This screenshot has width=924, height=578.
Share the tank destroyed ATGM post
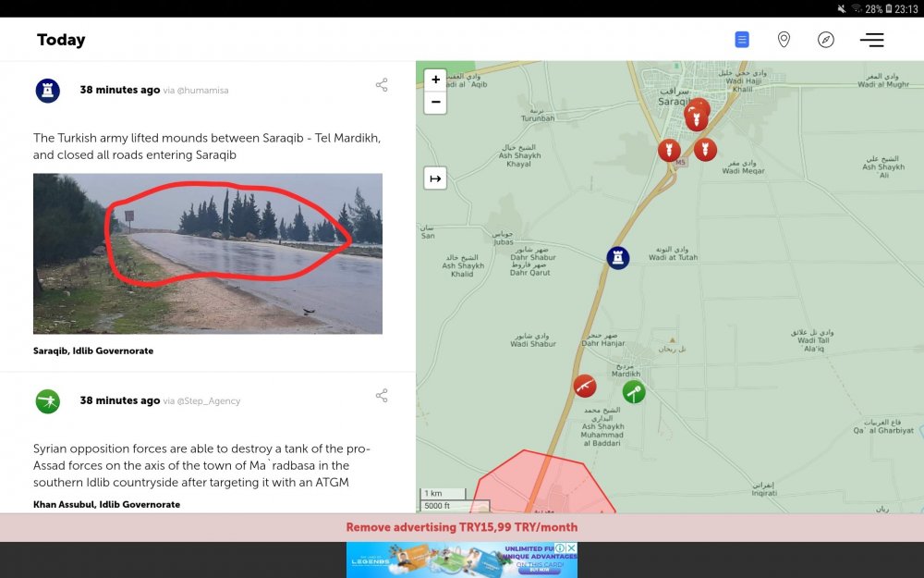pyautogui.click(x=382, y=396)
